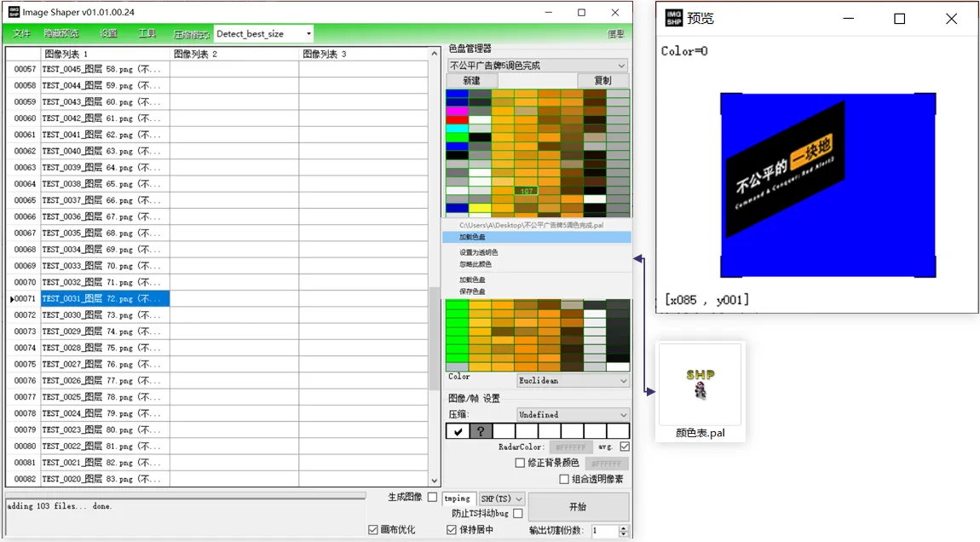The image size is (980, 542).
Task: Toggle the avg. checkbox
Action: tap(625, 447)
